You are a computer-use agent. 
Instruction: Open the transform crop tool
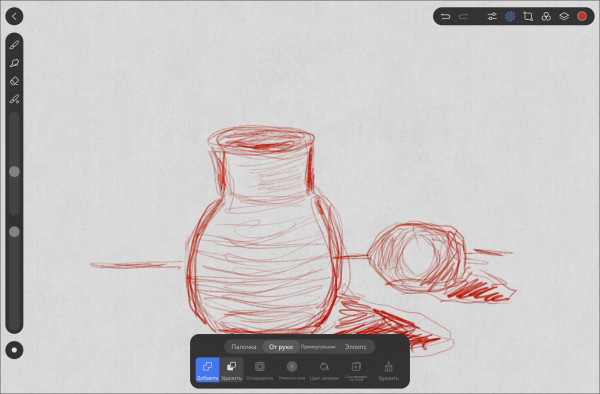(x=528, y=16)
